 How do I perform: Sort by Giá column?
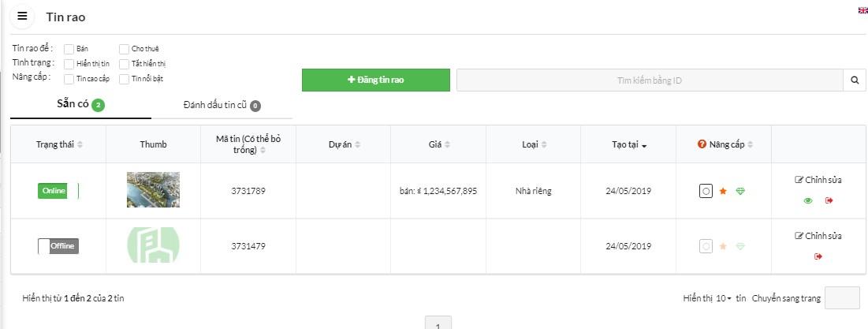pyautogui.click(x=438, y=145)
